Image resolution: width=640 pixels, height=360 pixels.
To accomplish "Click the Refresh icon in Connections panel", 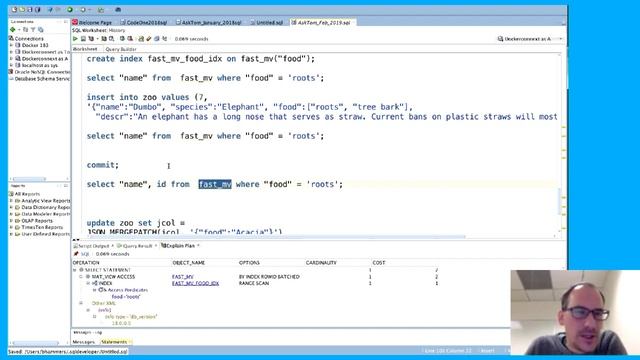I will pyautogui.click(x=25, y=30).
